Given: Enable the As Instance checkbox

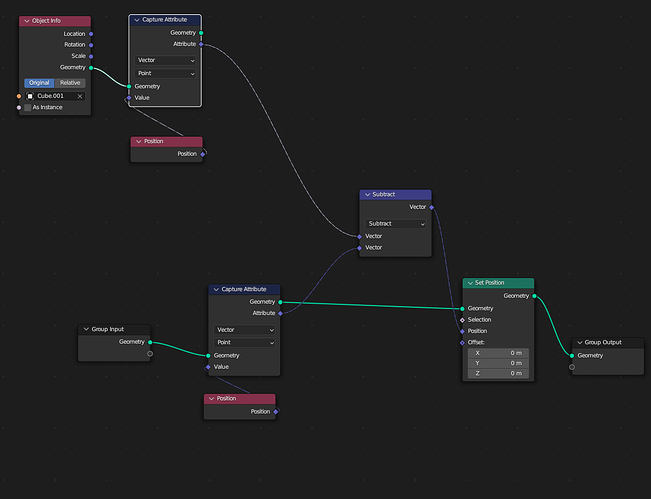Looking at the screenshot, I should point(28,108).
